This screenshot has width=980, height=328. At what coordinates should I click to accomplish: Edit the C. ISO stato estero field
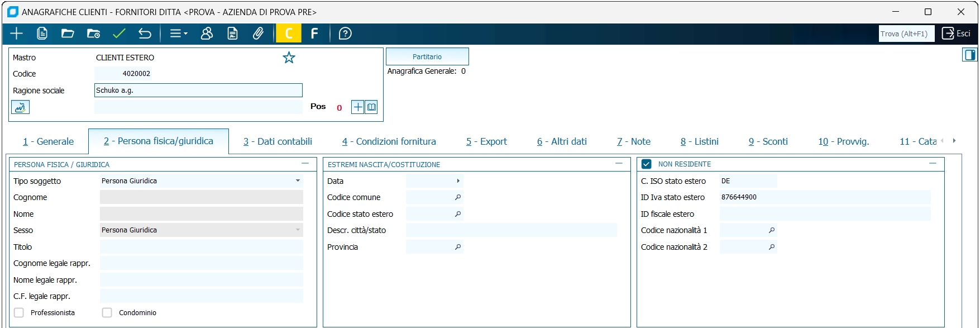(748, 180)
